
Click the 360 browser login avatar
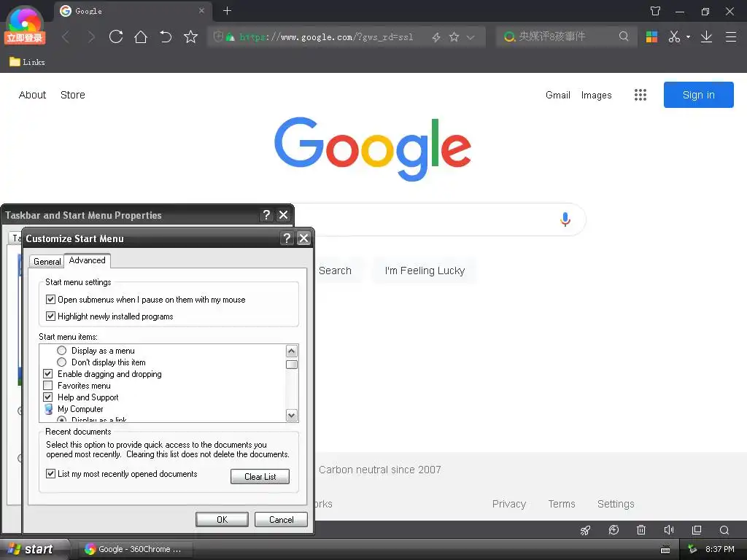[x=25, y=26]
